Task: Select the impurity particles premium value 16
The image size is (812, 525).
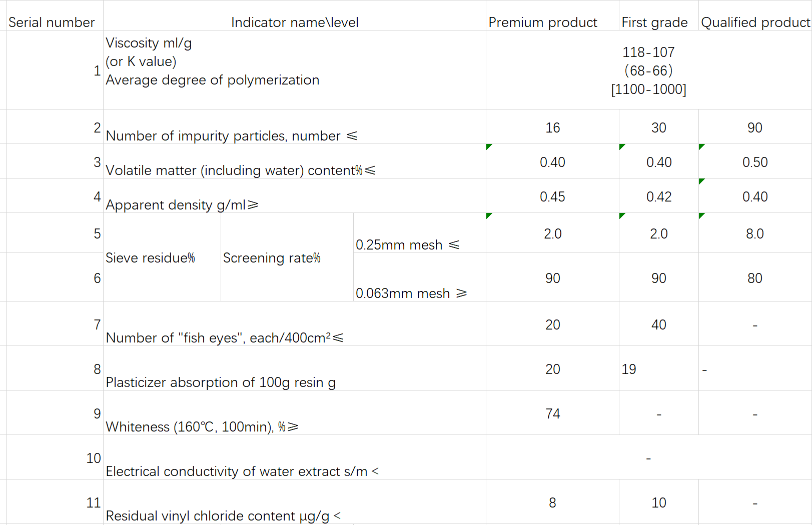Action: click(x=552, y=127)
